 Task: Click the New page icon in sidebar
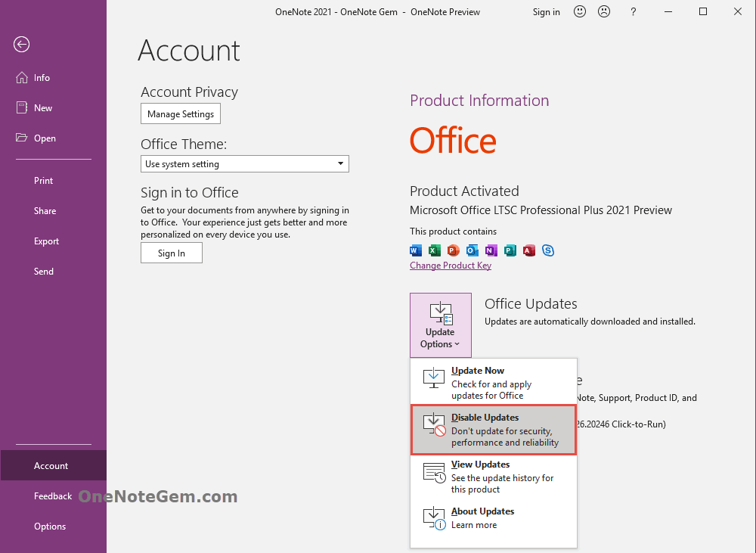click(22, 107)
